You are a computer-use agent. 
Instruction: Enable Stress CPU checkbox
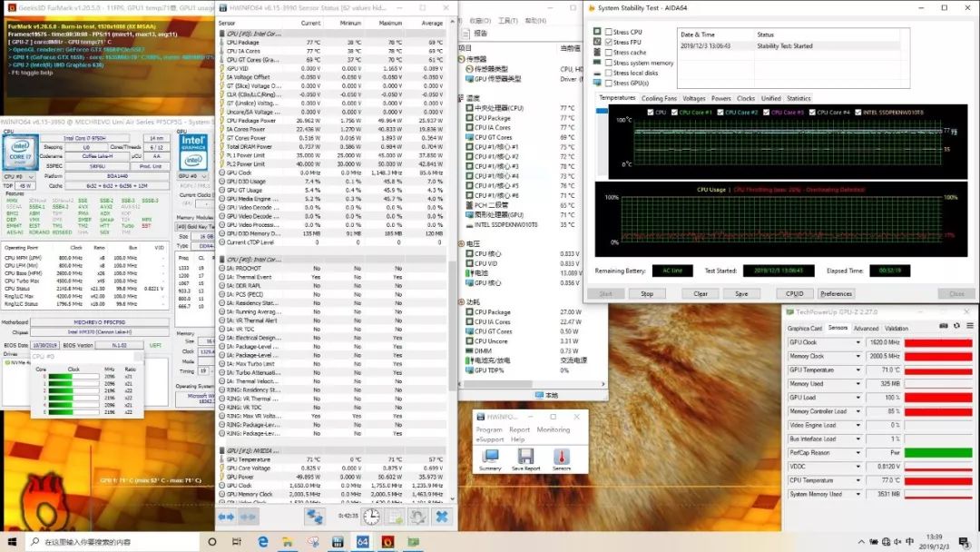click(608, 32)
